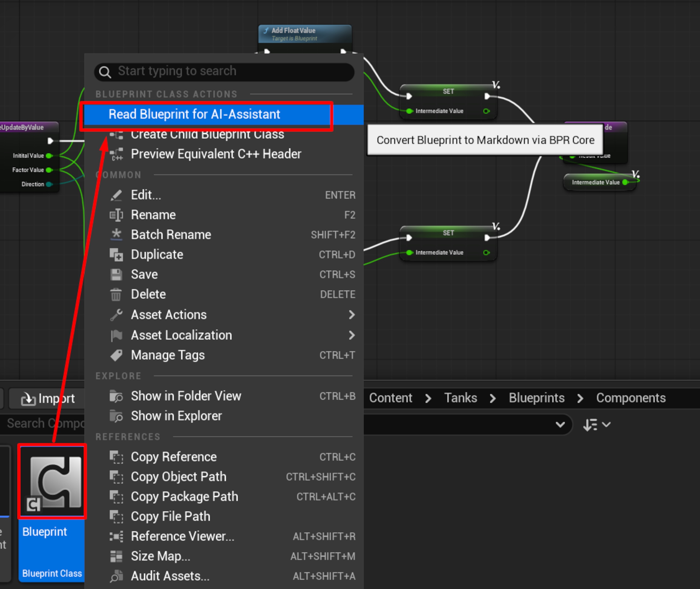Expand the chevron after Content breadcrumb
The image size is (700, 589).
point(428,398)
